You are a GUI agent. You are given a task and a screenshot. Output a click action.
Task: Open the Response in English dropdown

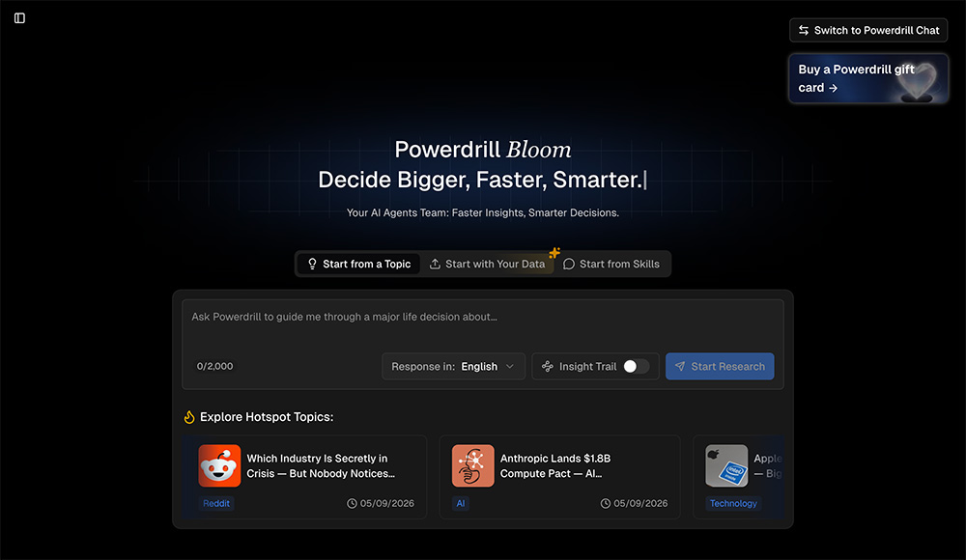click(x=453, y=367)
